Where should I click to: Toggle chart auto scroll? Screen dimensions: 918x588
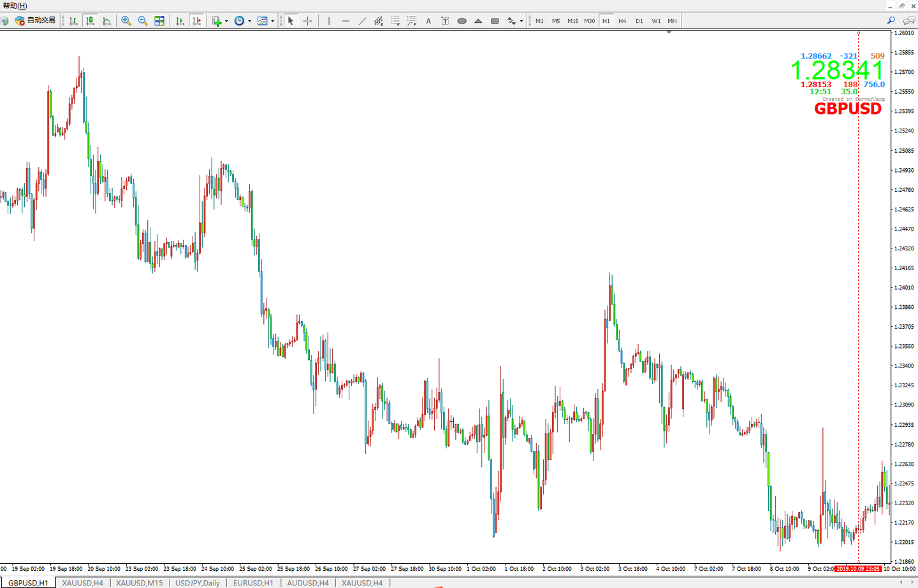point(180,20)
